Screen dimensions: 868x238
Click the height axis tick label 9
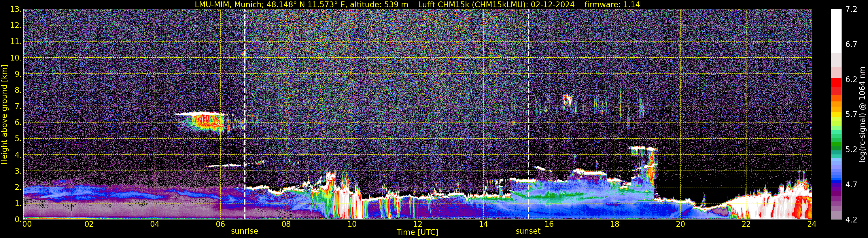click(18, 74)
